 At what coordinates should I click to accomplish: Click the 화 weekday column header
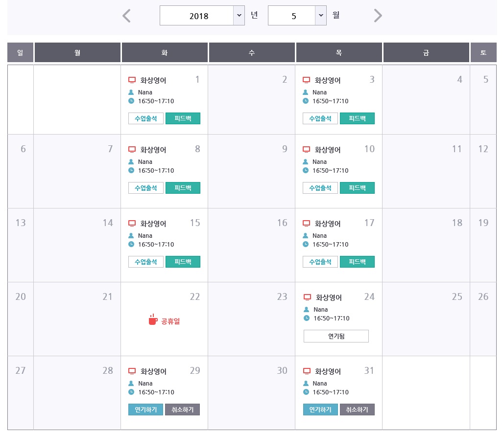click(x=165, y=52)
